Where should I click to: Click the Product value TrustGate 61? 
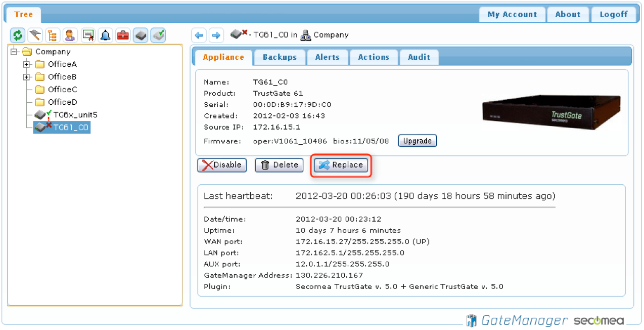pyautogui.click(x=278, y=93)
